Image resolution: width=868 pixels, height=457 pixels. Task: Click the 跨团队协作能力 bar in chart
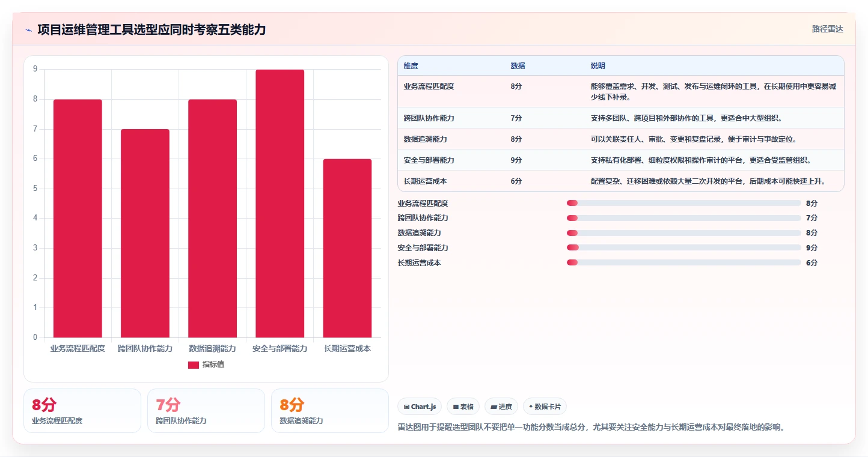tap(145, 234)
